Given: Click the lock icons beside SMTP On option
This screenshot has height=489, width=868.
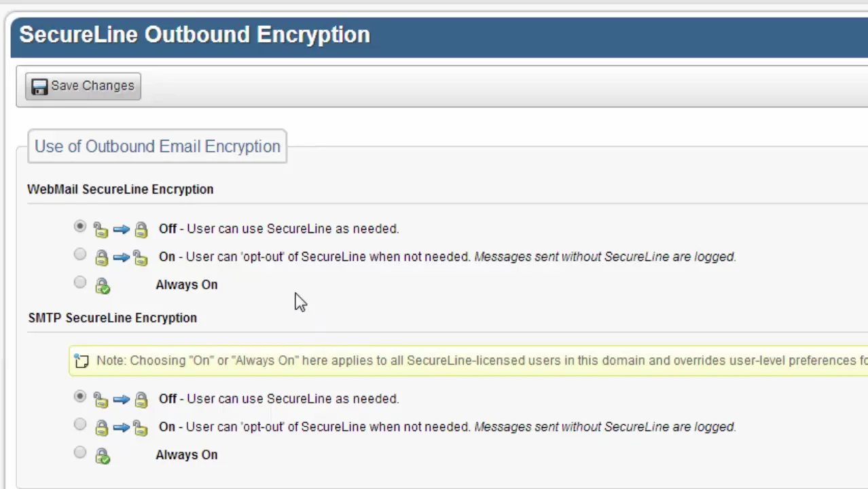Looking at the screenshot, I should 120,427.
